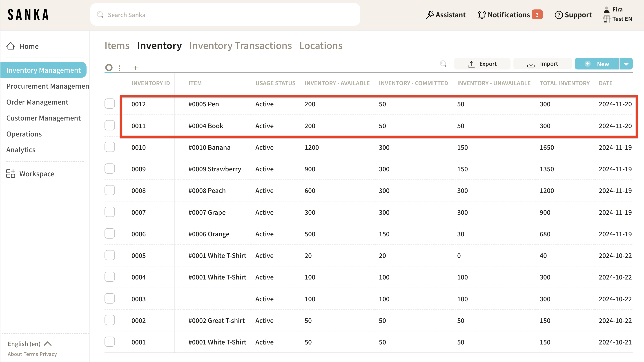This screenshot has width=644, height=362.
Task: Open the Notifications bell icon
Action: click(x=481, y=15)
